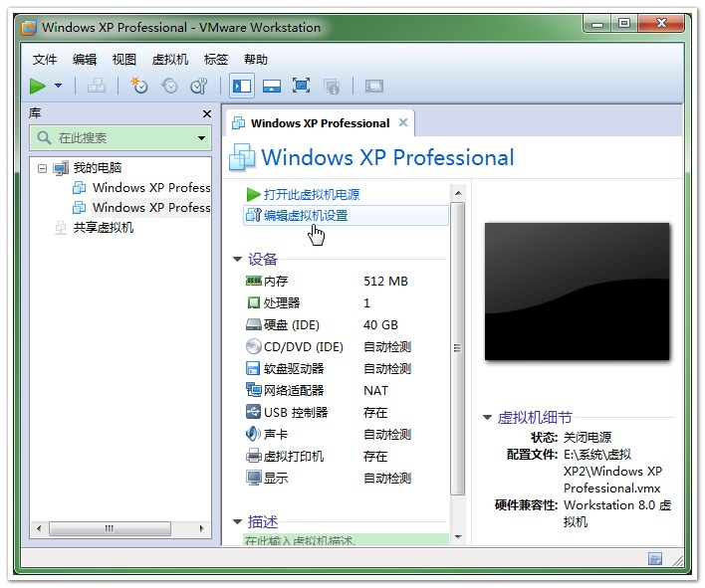Click the 虚拟打印机 printer icon
Screen dimensions: 705x588
point(254,456)
